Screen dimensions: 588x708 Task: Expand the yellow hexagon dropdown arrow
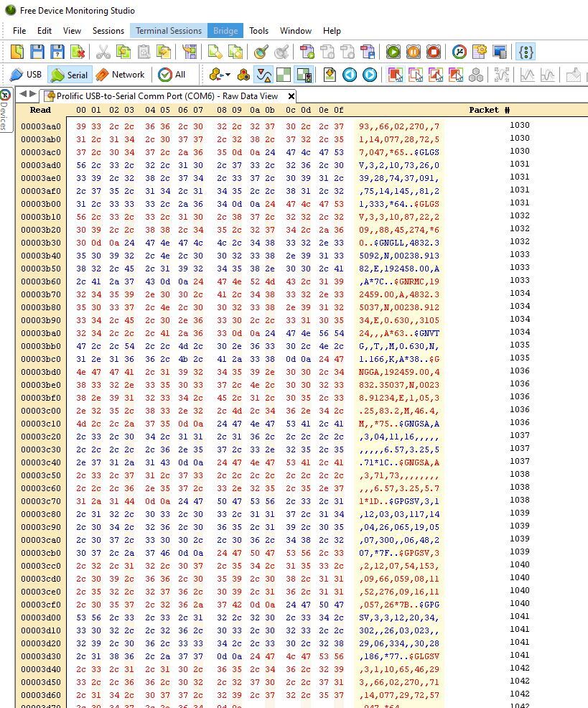228,75
